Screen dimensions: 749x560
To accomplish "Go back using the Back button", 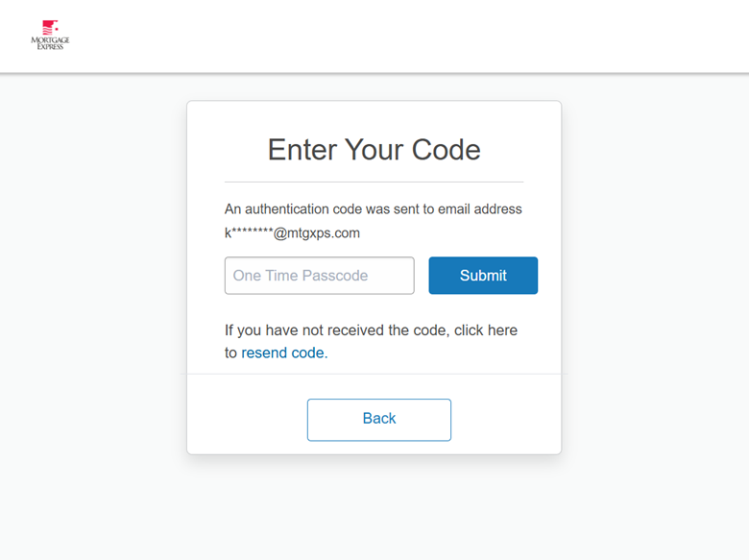I will click(x=378, y=419).
